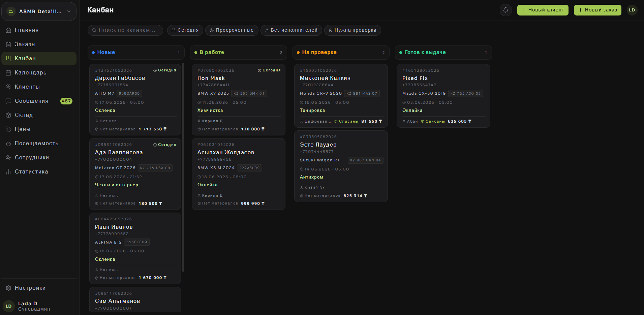Click the Новые column header
The image size is (644, 315).
tap(136, 53)
